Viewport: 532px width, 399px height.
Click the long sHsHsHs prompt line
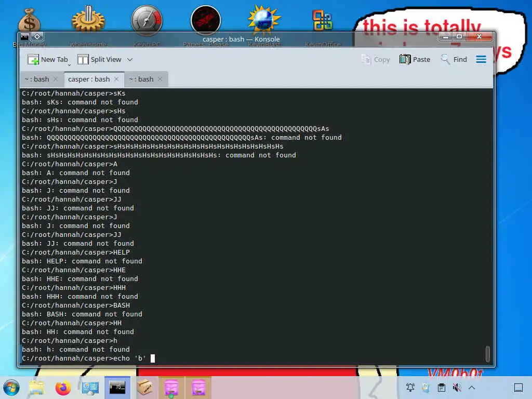(x=153, y=146)
